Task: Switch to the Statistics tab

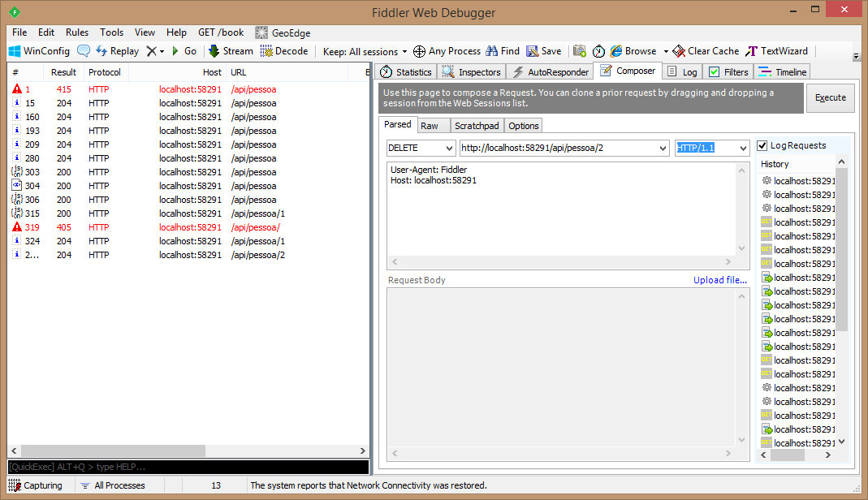Action: (406, 72)
